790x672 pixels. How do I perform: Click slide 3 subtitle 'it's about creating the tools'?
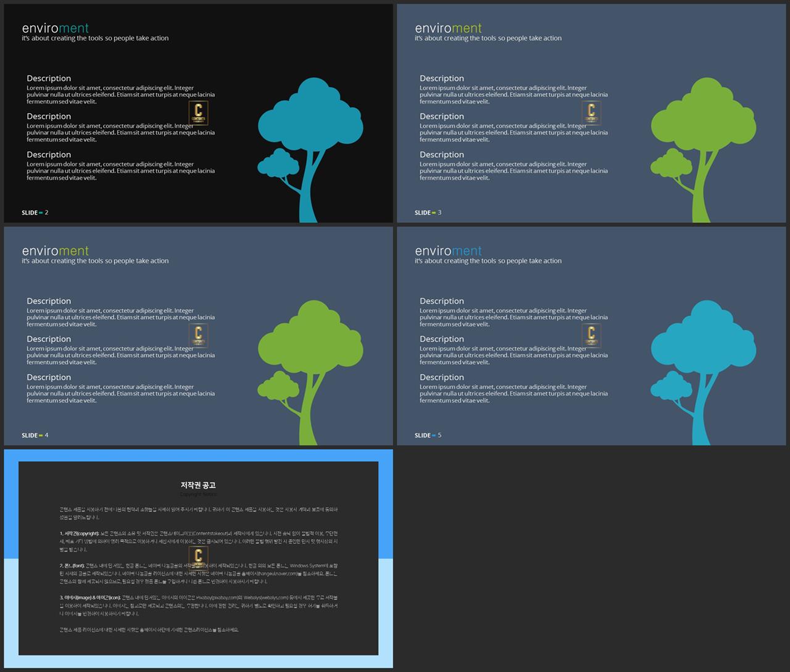[488, 38]
